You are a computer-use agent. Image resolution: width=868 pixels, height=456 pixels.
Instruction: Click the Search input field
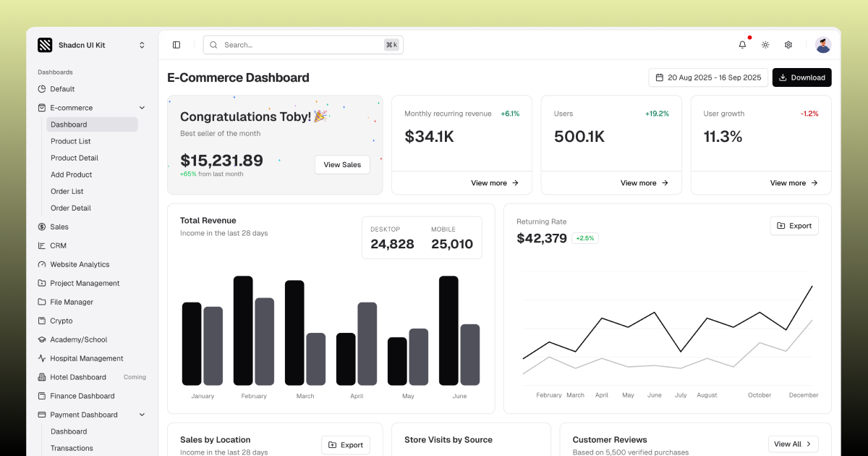click(x=303, y=44)
